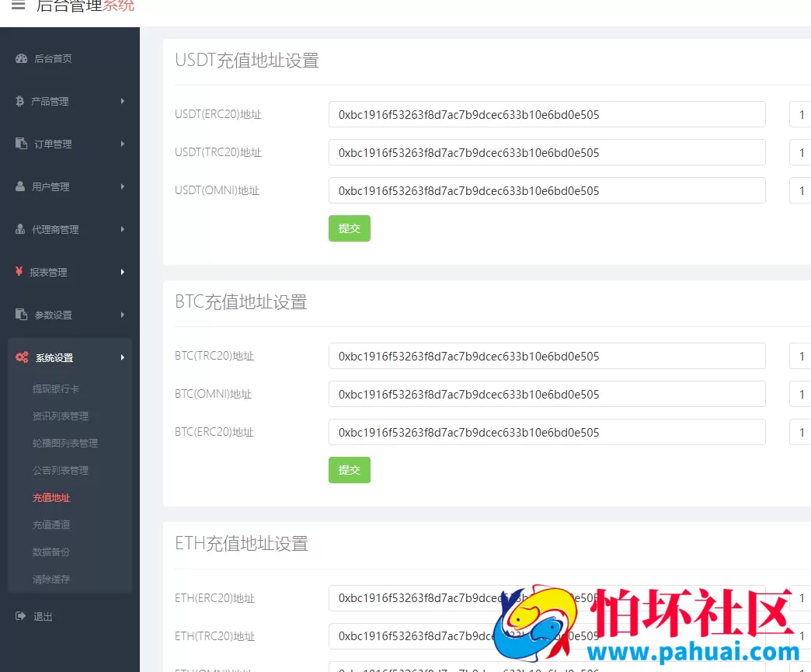Toggle the hamburger menu icon
The height and width of the screenshot is (672, 811).
click(18, 5)
